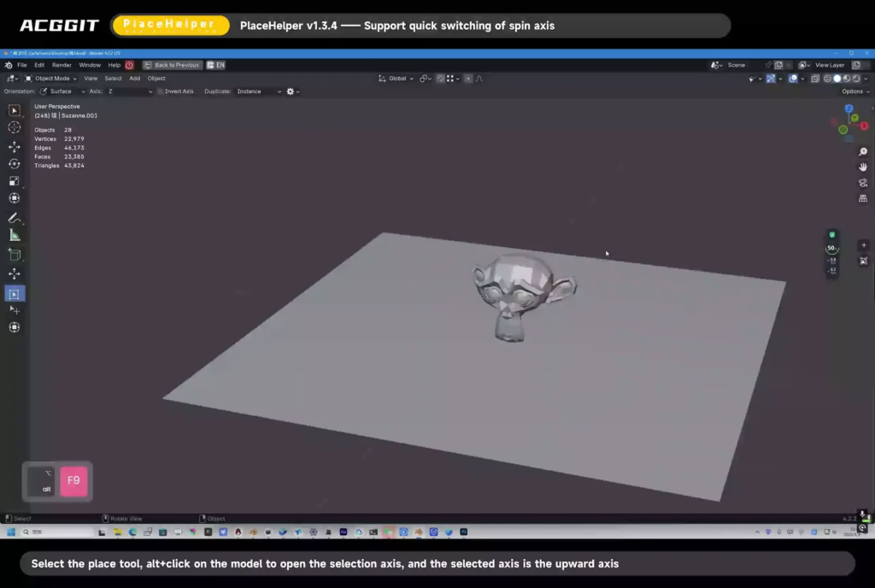Viewport: 875px width, 588px height.
Task: Open the Orientation Surface dropdown
Action: (x=62, y=91)
